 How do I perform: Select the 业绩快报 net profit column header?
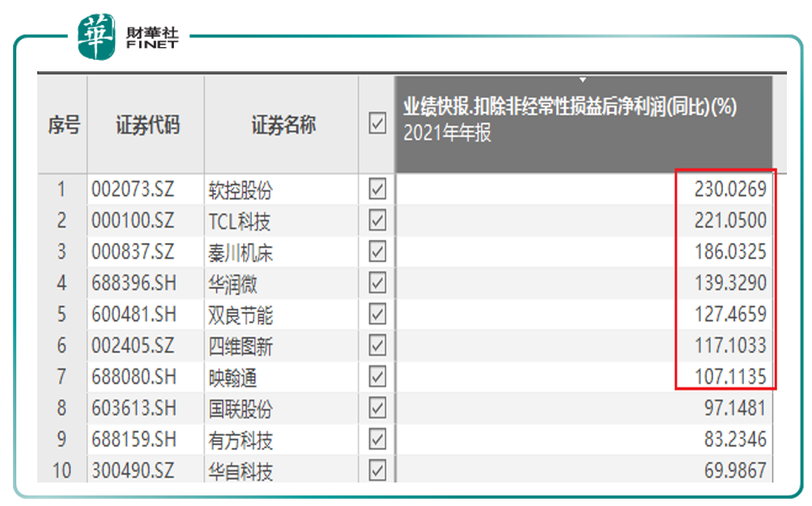tap(584, 125)
